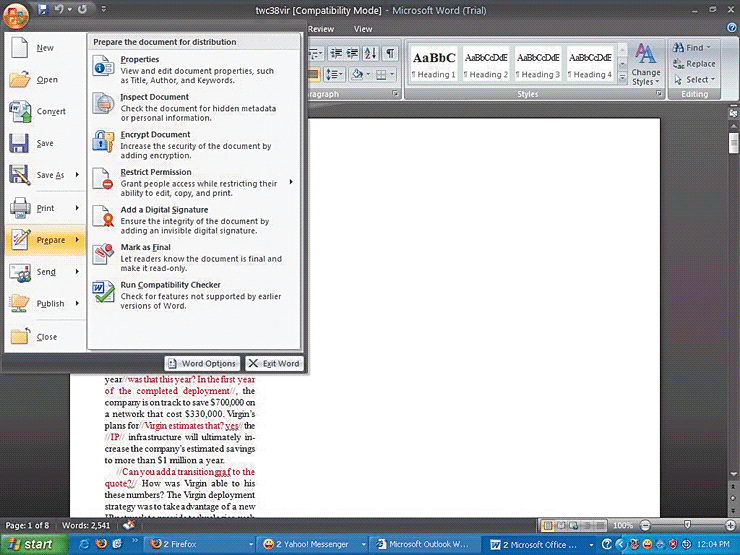
Task: Expand the Send submenu arrow
Action: [77, 272]
